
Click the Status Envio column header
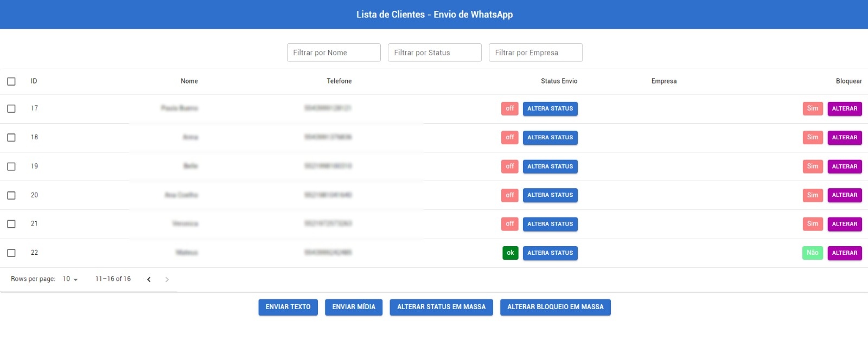pyautogui.click(x=559, y=81)
